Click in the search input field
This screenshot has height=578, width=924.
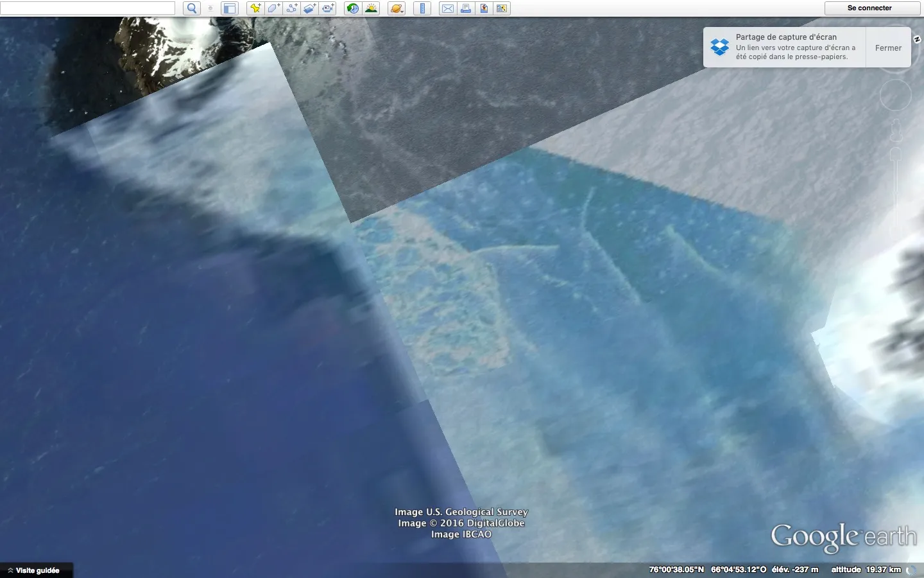pyautogui.click(x=88, y=8)
